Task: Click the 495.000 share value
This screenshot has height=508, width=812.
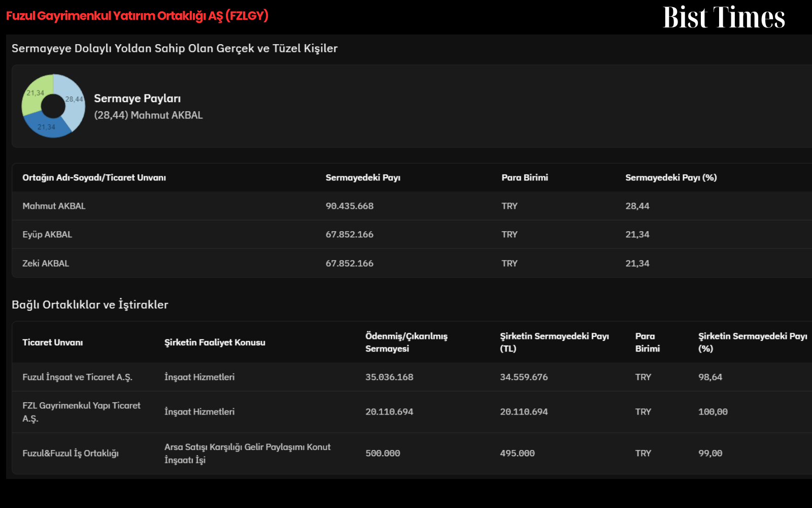Action: pos(517,454)
